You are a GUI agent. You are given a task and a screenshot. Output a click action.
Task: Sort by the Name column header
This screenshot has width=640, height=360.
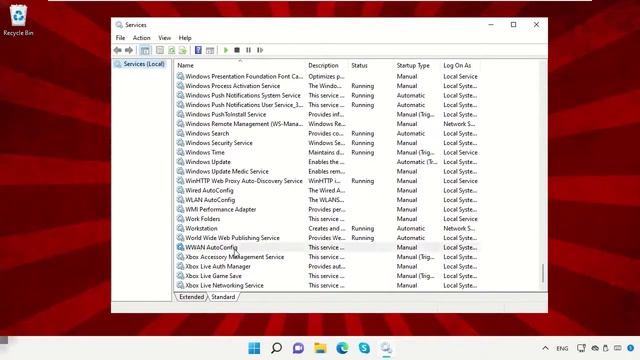pyautogui.click(x=240, y=65)
